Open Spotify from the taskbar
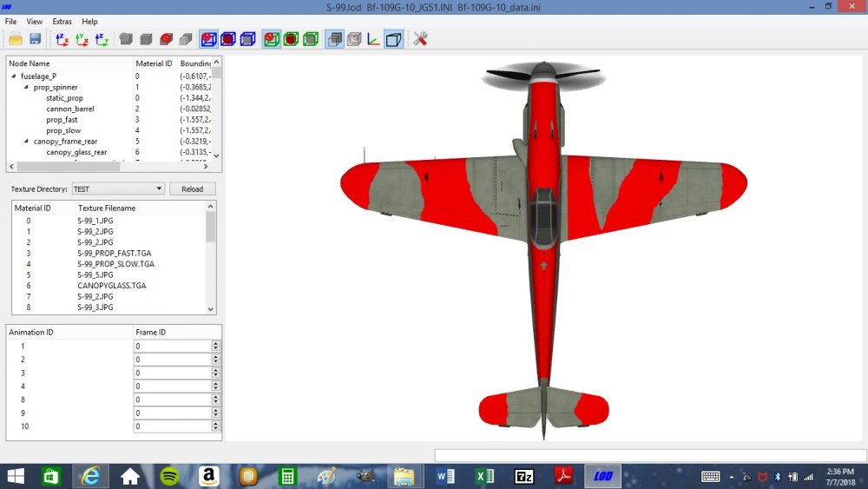The image size is (868, 489). [x=169, y=476]
